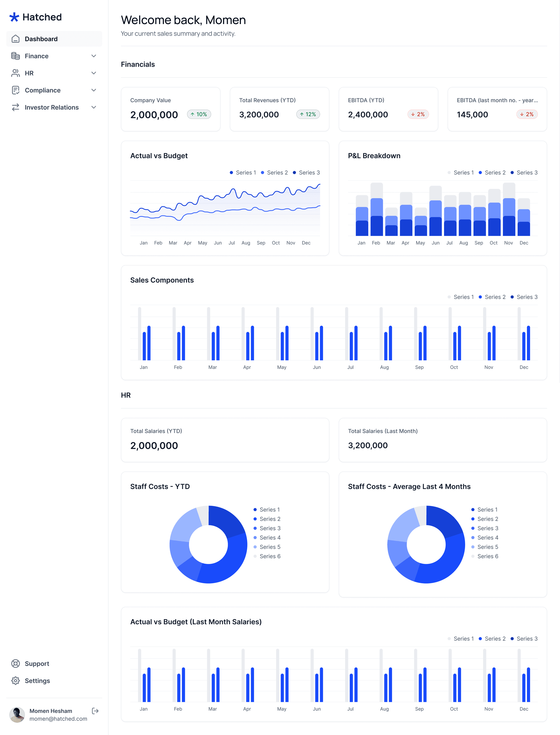This screenshot has width=560, height=735.
Task: Click the Compliance document icon
Action: click(16, 90)
